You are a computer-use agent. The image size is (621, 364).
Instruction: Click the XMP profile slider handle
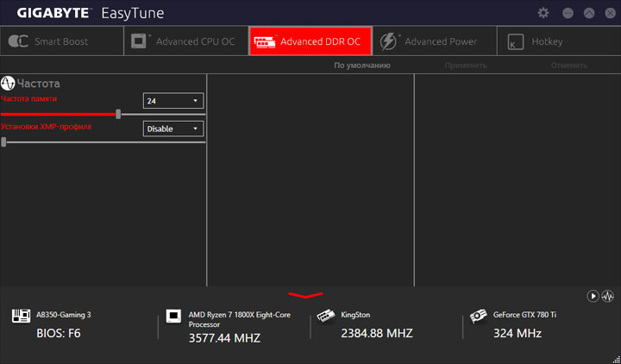pyautogui.click(x=3, y=141)
